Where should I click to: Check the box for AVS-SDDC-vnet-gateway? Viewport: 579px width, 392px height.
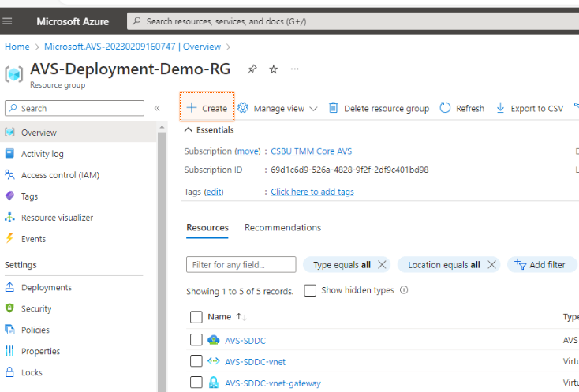tap(196, 383)
